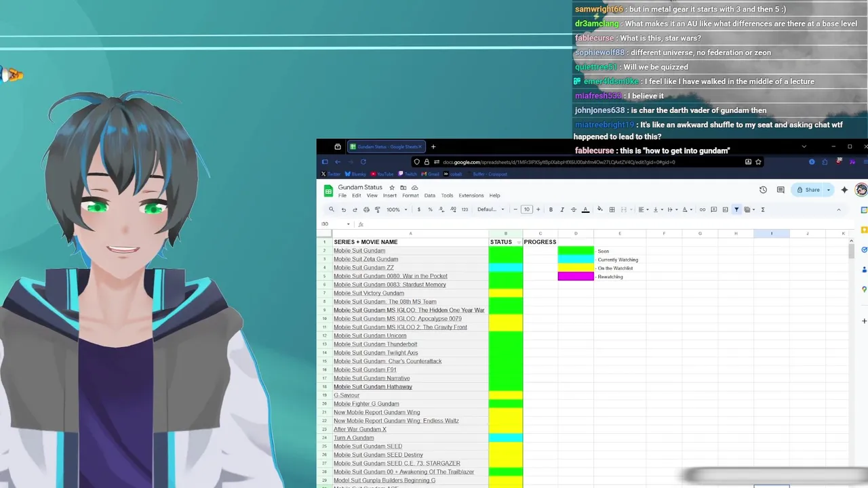868x488 pixels.
Task: Click the Share button
Action: (808, 190)
